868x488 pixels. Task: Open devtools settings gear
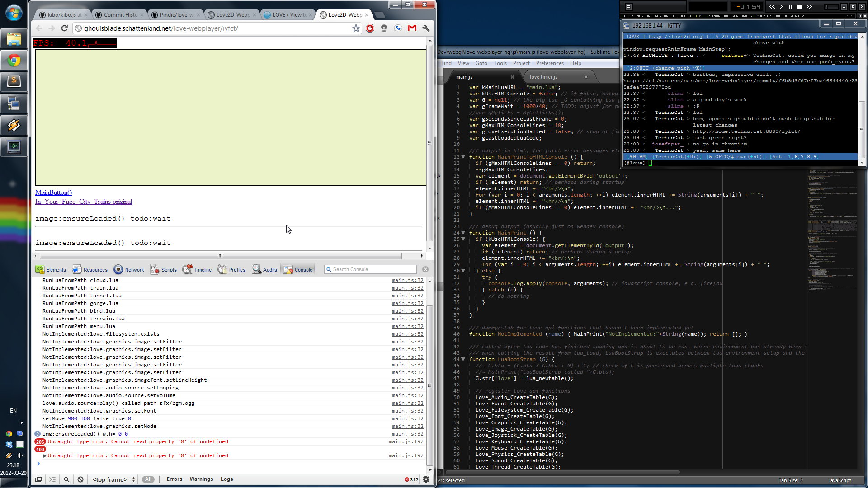pos(426,479)
